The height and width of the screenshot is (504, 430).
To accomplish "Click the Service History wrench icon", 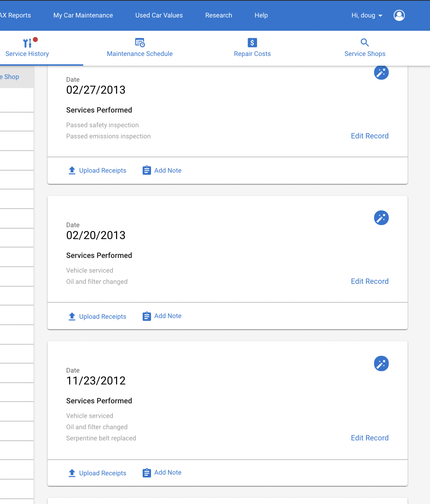I will tap(27, 43).
